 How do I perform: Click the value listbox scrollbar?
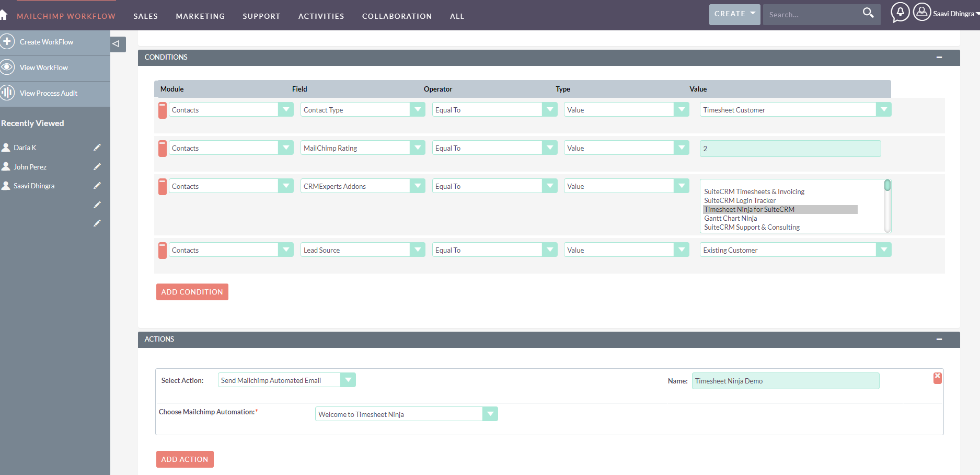887,206
